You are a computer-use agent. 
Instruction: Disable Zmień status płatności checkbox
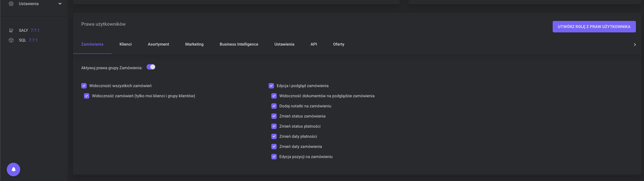pos(274,126)
